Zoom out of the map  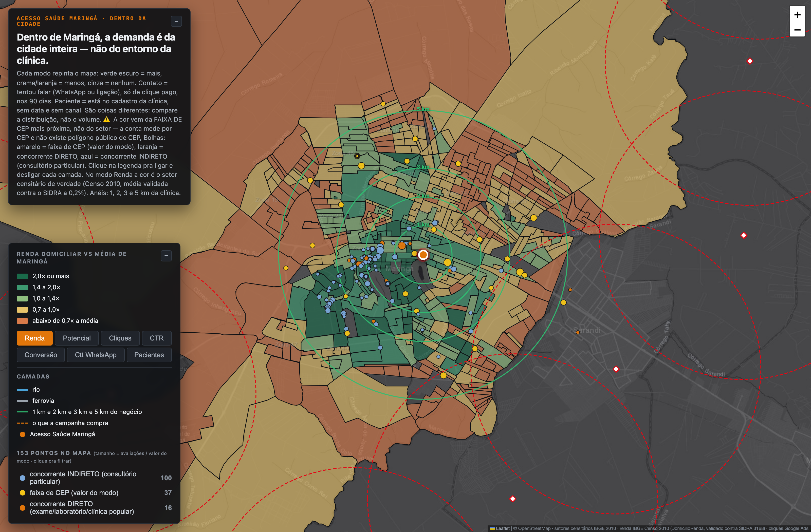(x=797, y=30)
